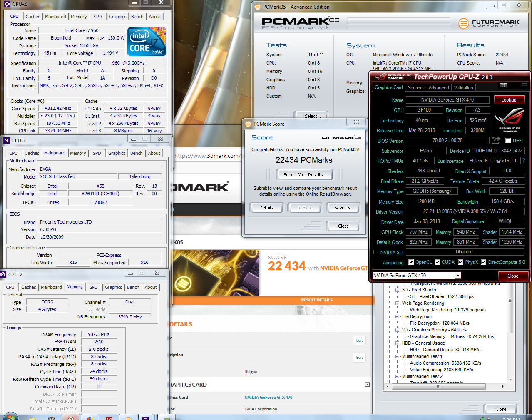Image resolution: width=532 pixels, height=420 pixels.
Task: Select Bench tab in CPU-Z Processor window
Action: tap(137, 17)
